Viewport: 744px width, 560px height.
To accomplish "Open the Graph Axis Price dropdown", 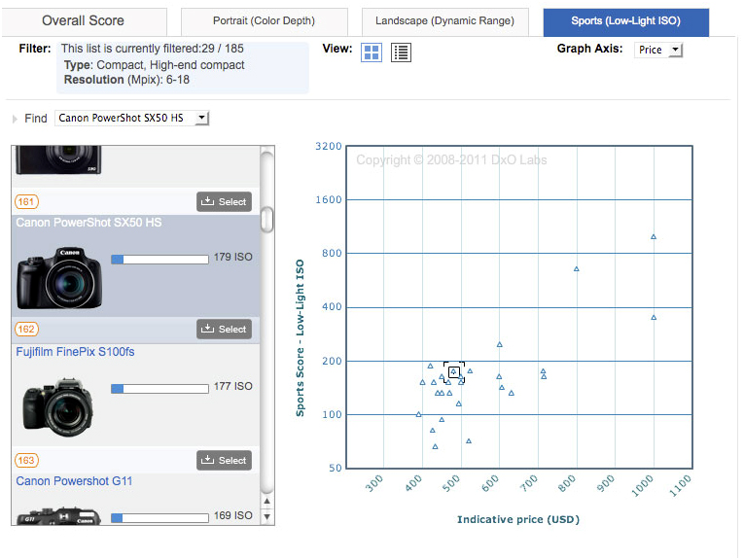I will click(658, 50).
